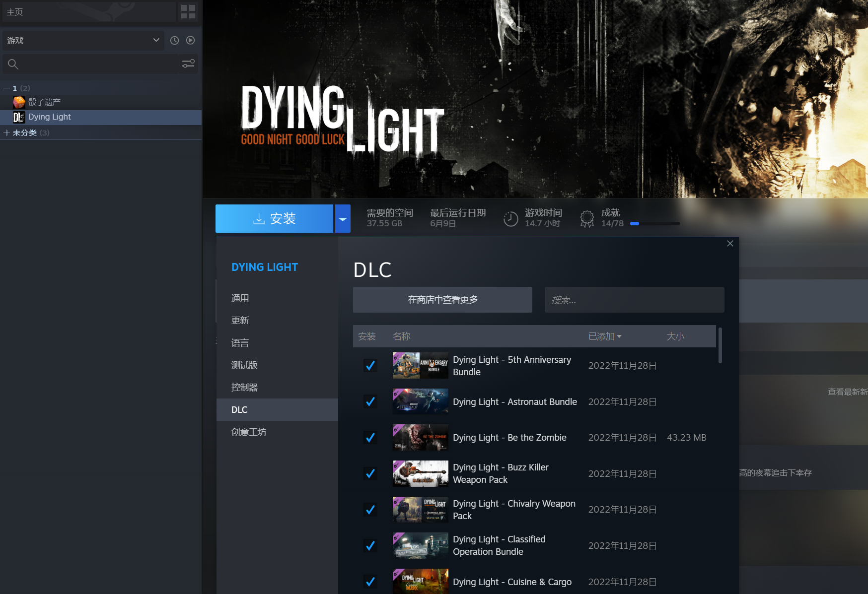The image size is (868, 594).
Task: Click the 安装 install button
Action: click(274, 219)
